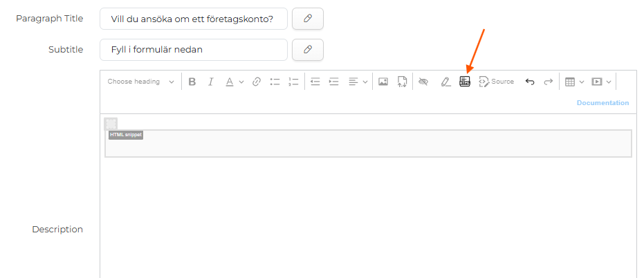Click the Subtitle input field
The height and width of the screenshot is (278, 644).
click(194, 50)
